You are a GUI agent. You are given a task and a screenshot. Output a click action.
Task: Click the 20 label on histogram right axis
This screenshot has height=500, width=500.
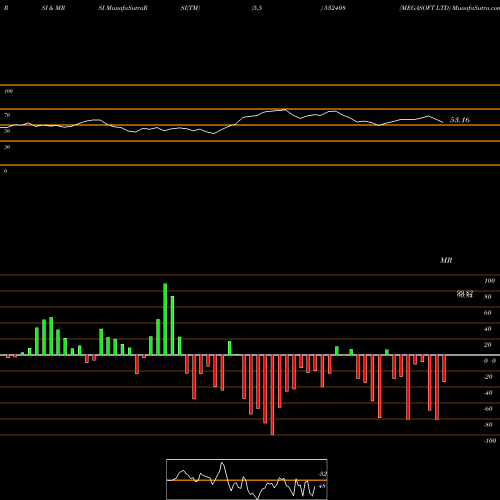click(488, 345)
